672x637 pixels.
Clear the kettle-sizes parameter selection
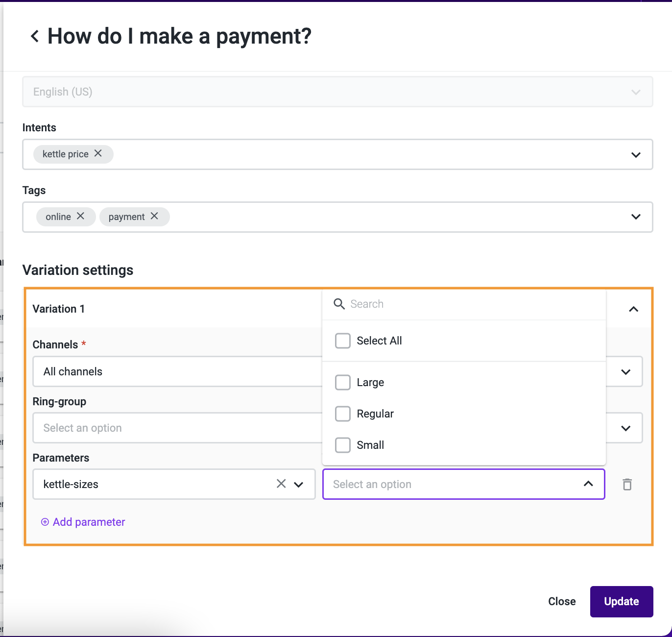tap(281, 484)
